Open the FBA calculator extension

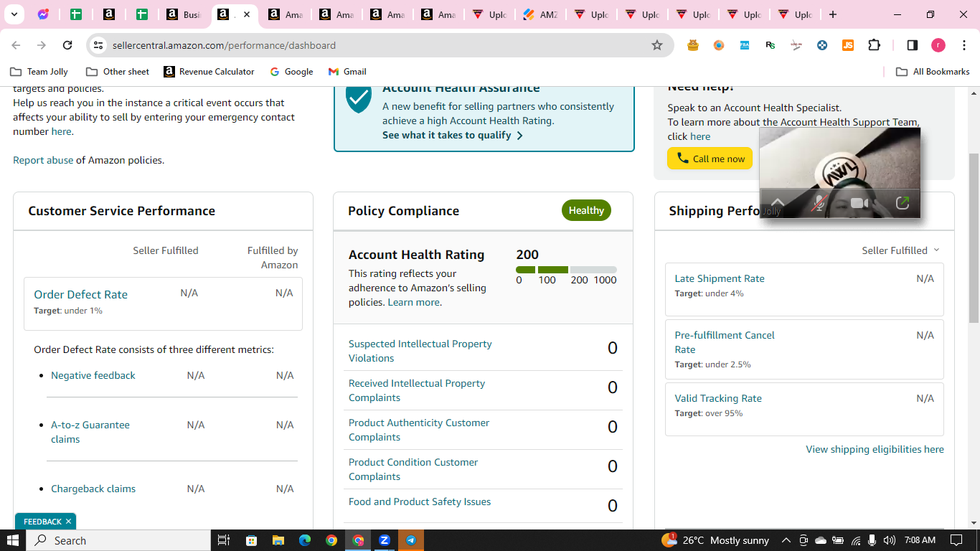click(745, 45)
